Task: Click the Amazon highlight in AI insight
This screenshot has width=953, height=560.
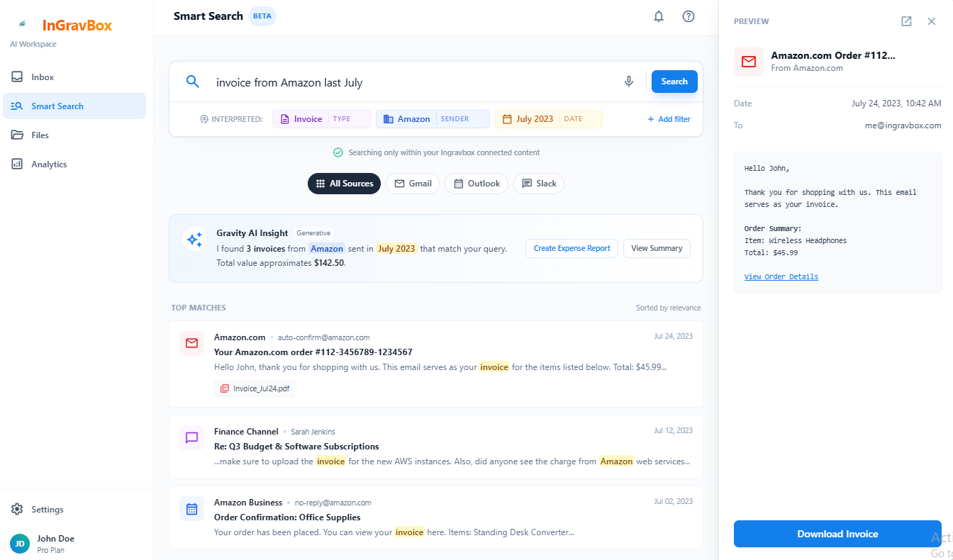Action: tap(327, 249)
